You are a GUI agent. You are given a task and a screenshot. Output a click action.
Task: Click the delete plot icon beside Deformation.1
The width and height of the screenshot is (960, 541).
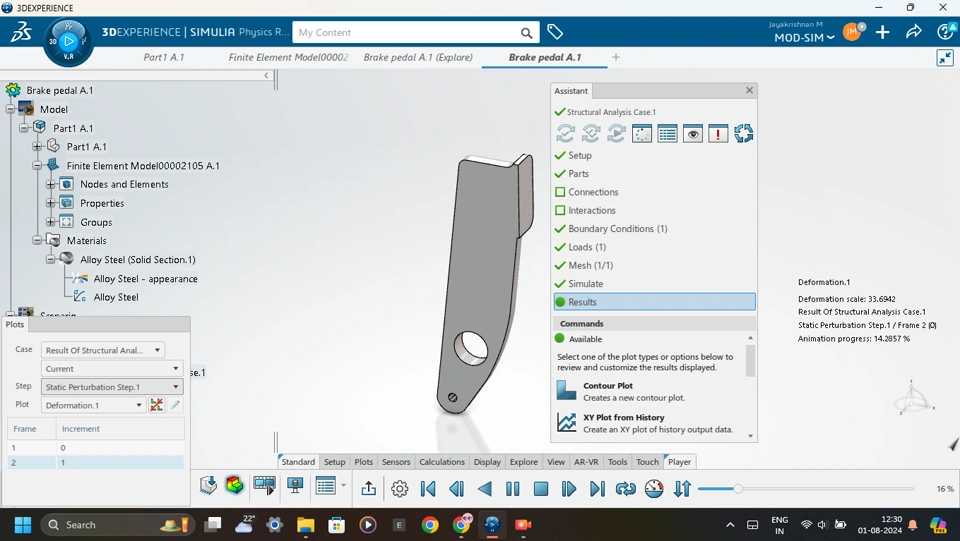tap(157, 405)
